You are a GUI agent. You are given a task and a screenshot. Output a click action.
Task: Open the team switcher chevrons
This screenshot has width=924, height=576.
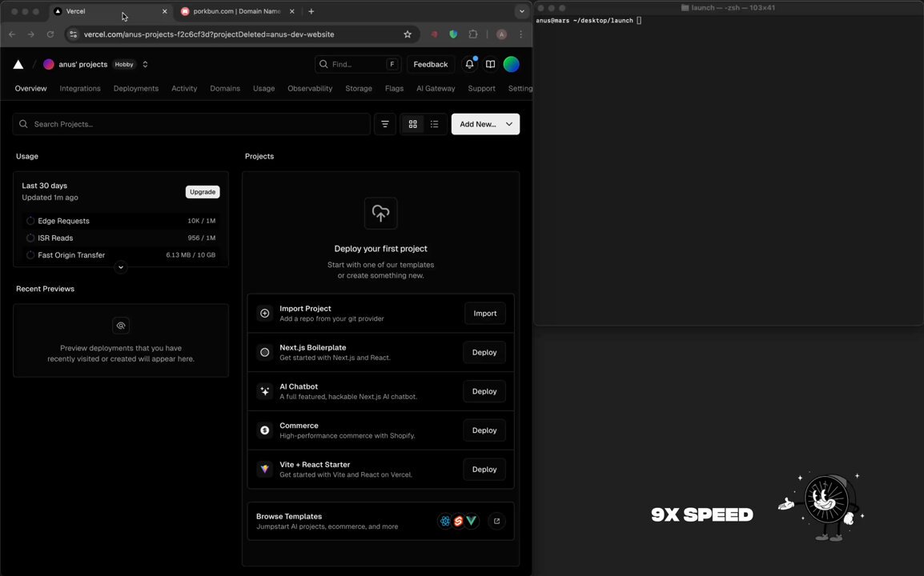[x=145, y=64]
